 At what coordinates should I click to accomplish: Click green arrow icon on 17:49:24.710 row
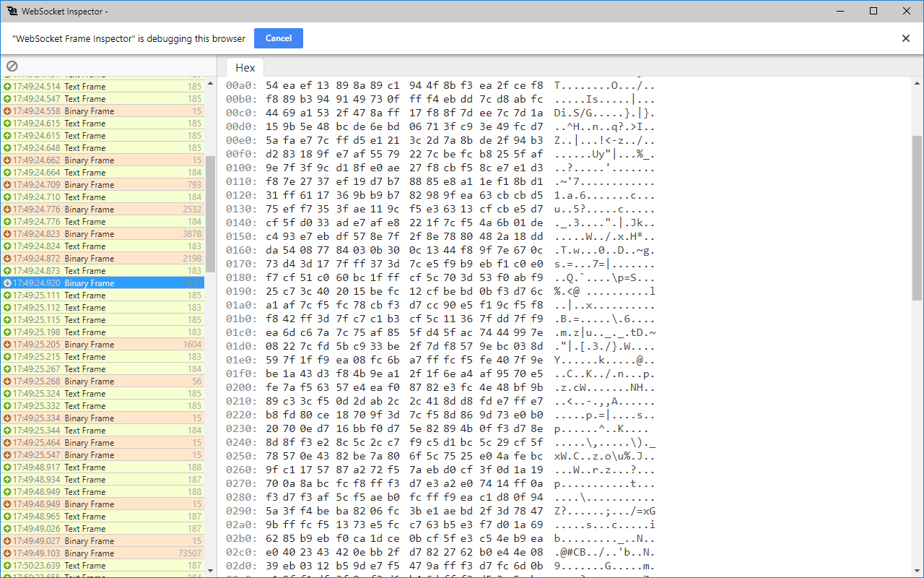pyautogui.click(x=7, y=197)
